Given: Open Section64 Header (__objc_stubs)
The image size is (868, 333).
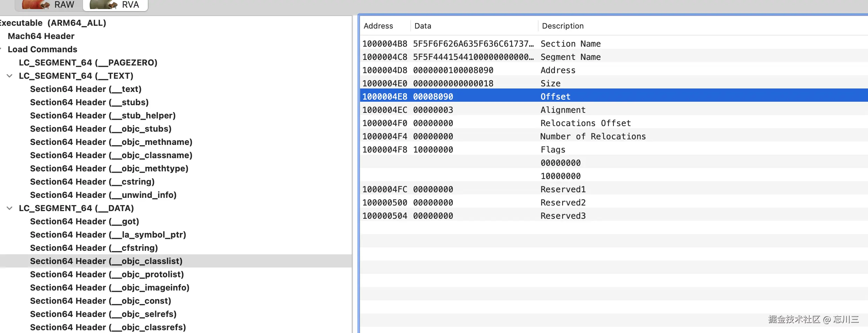Looking at the screenshot, I should (x=101, y=129).
